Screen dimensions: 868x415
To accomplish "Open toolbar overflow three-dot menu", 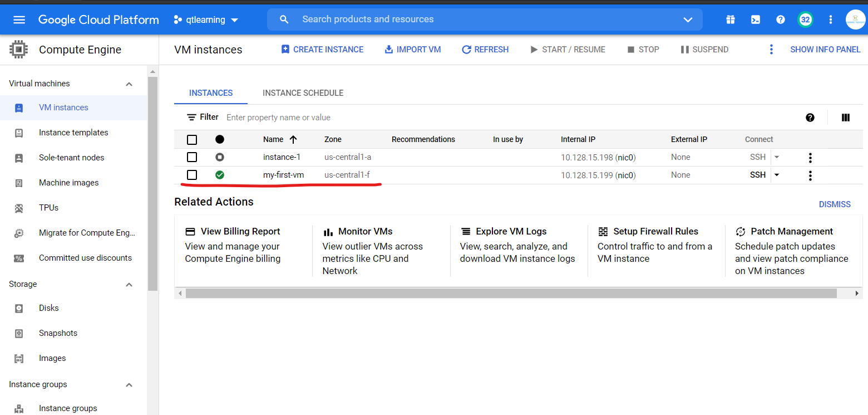I will pyautogui.click(x=771, y=50).
